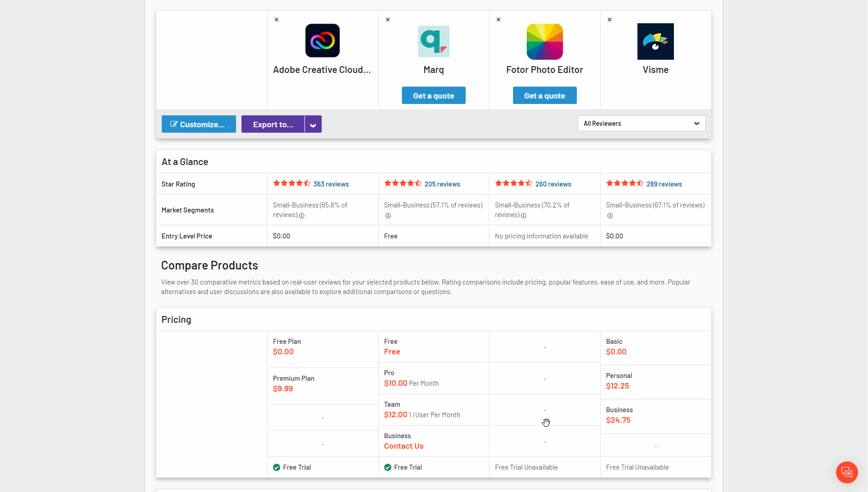Screen dimensions: 868x492
Task: Click Fotor's star rating stars
Action: (514, 183)
